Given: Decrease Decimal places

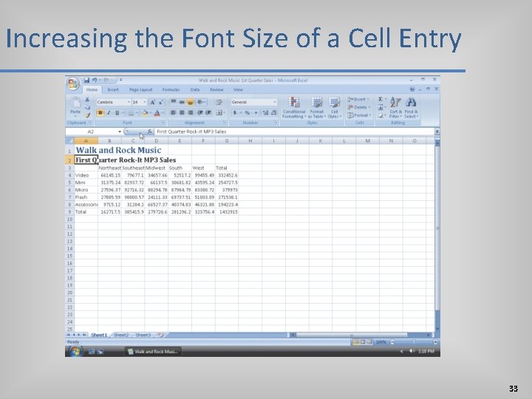Looking at the screenshot, I should point(273,112).
